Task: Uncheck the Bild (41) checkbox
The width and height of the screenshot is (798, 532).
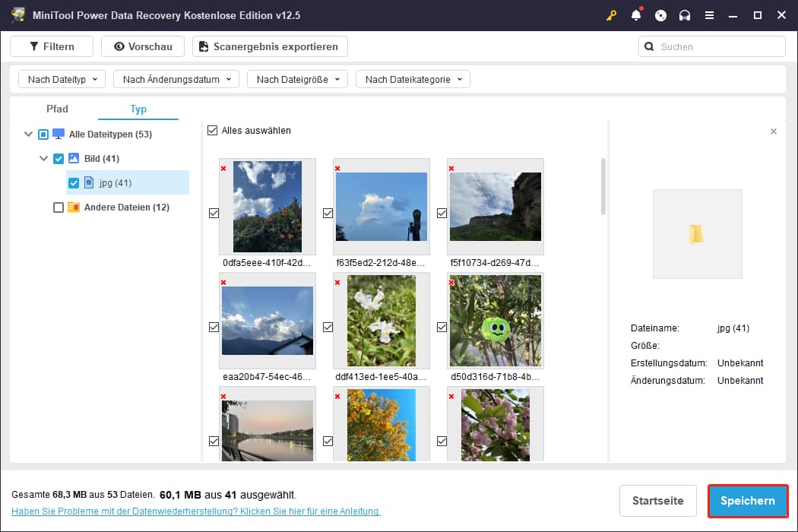Action: click(59, 158)
